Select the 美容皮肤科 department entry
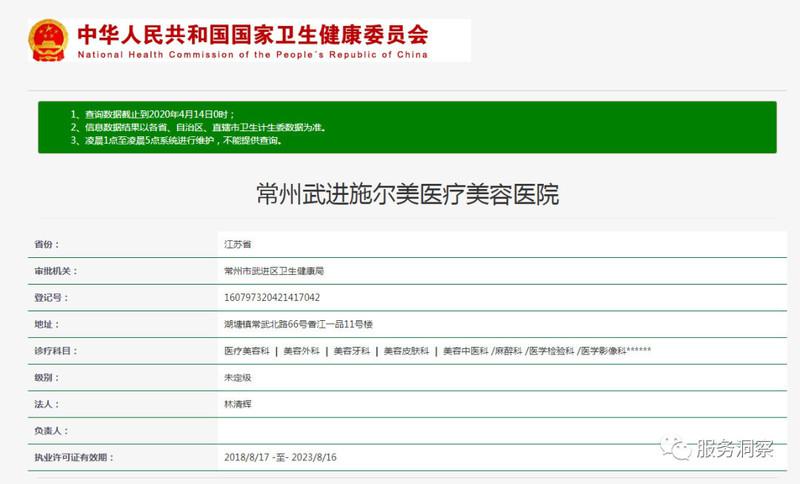This screenshot has width=800, height=484. (406, 351)
